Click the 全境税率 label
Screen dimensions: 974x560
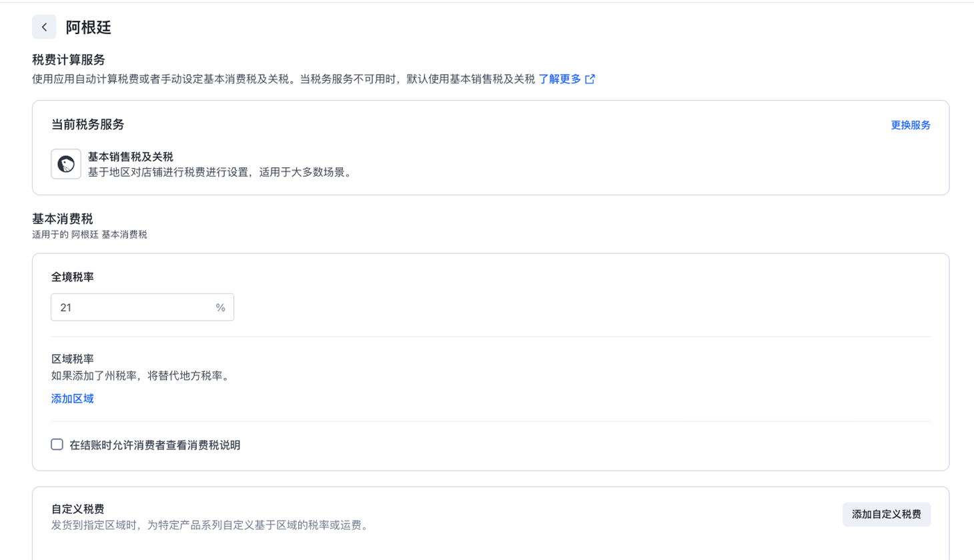(x=73, y=277)
